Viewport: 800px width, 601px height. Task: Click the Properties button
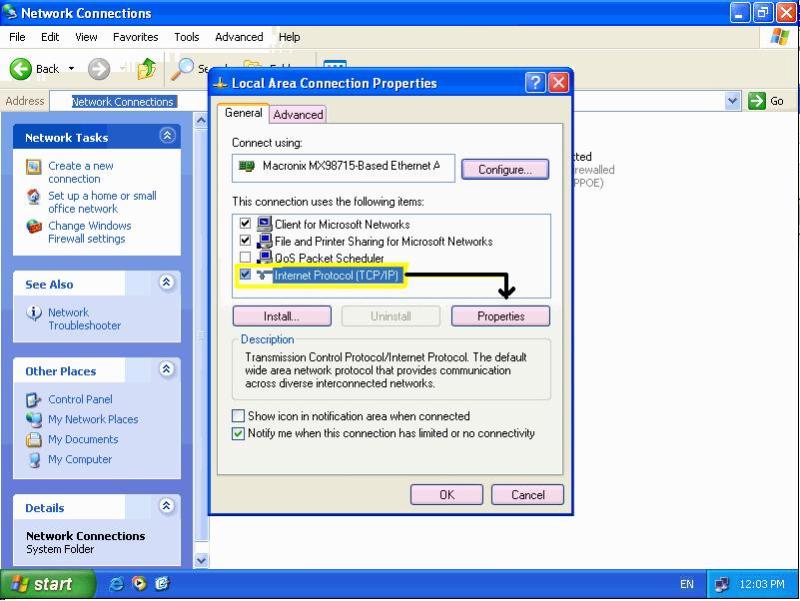(501, 316)
